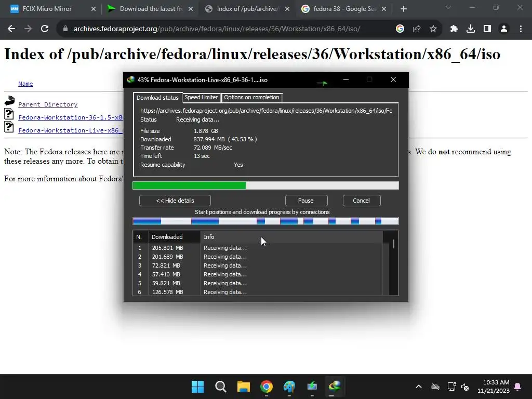Image resolution: width=532 pixels, height=399 pixels.
Task: Select connection 3 row 72.821 MB
Action: click(258, 265)
